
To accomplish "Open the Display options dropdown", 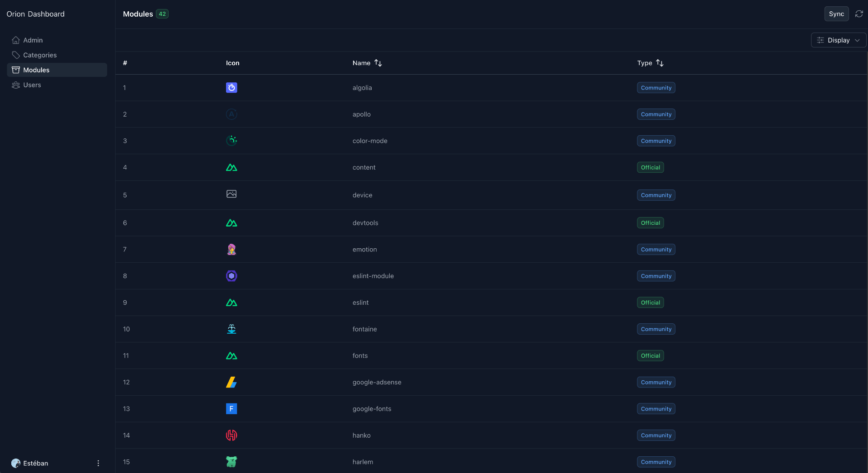I will 838,40.
